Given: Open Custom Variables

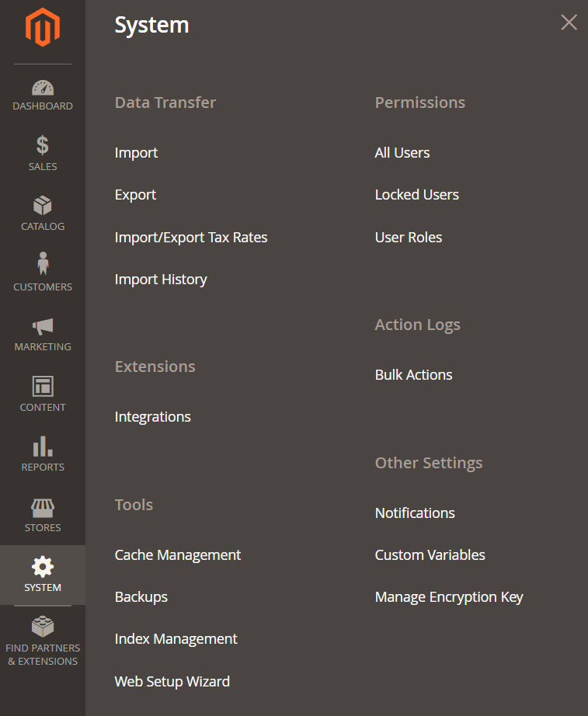Looking at the screenshot, I should 430,554.
